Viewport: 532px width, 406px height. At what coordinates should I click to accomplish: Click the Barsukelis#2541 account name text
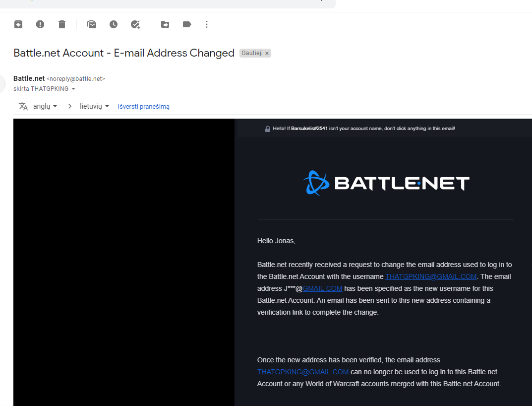[309, 129]
